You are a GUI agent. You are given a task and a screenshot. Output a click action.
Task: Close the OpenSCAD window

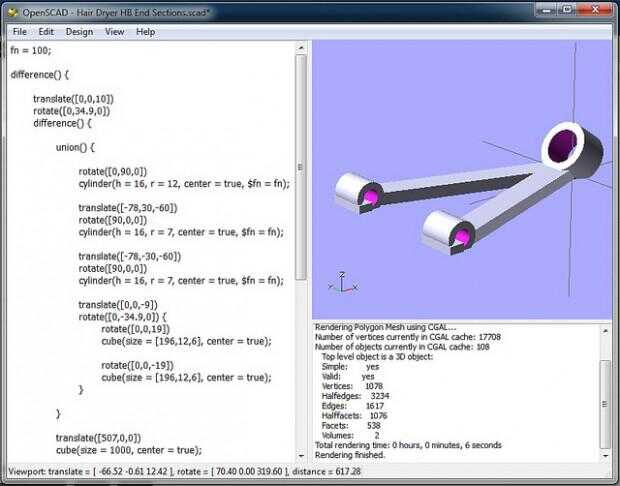(x=595, y=10)
